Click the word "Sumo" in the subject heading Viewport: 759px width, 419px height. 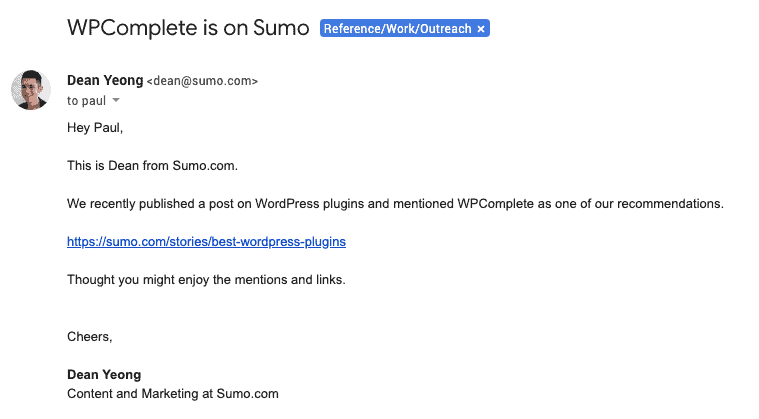(281, 28)
